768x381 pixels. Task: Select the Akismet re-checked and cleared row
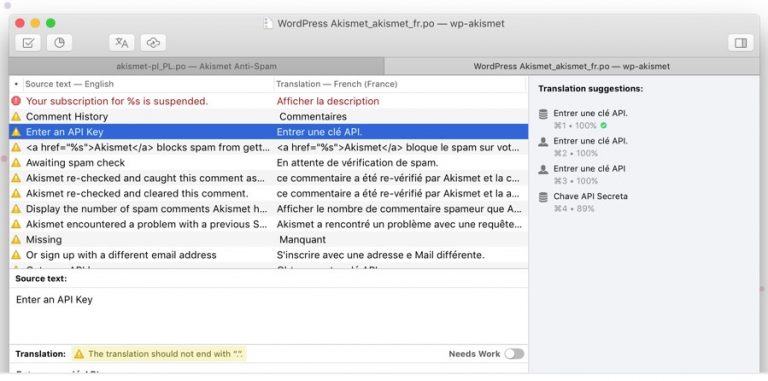tap(268, 193)
